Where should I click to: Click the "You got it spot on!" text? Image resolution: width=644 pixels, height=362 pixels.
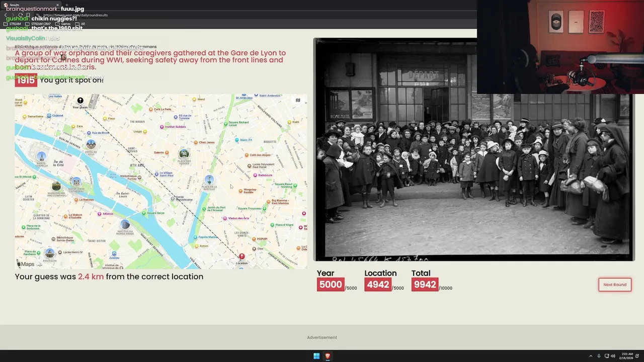tap(71, 80)
